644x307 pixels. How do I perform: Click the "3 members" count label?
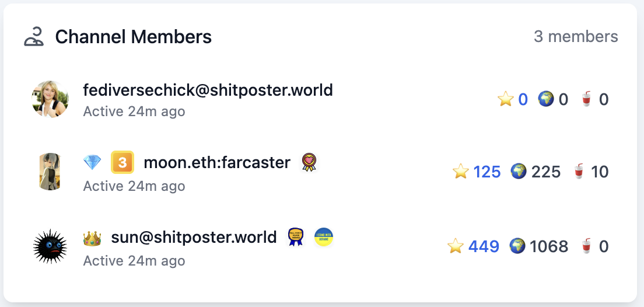coord(576,37)
